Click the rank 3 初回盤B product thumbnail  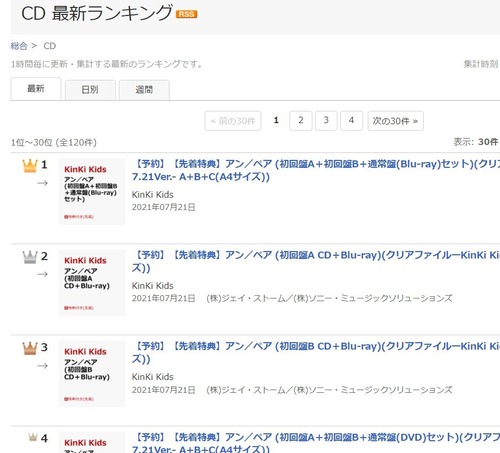[x=92, y=374]
